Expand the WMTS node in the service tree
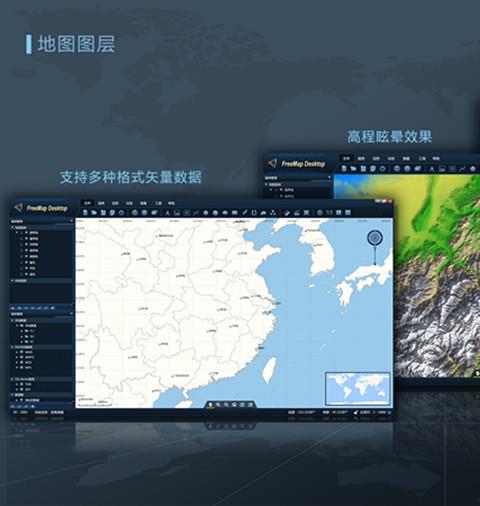This screenshot has width=480, height=506. (x=17, y=357)
